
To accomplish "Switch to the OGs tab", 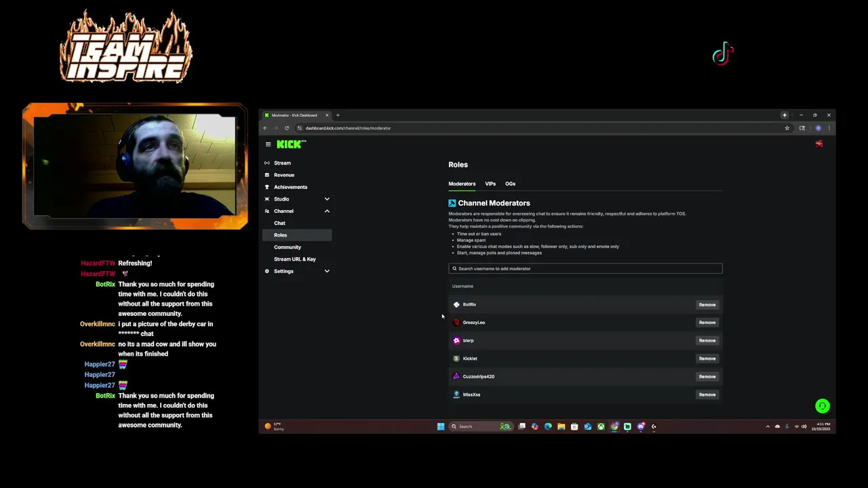I will pos(510,184).
